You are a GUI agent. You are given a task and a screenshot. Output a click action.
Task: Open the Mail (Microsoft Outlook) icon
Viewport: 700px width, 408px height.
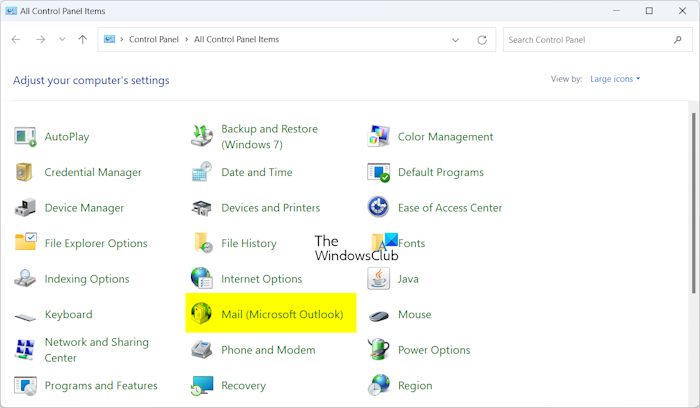click(202, 314)
